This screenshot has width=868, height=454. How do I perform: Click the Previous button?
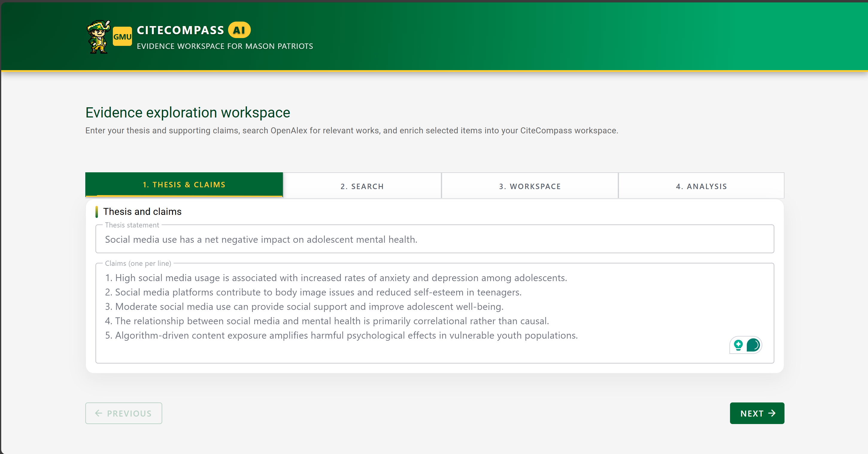pos(123,413)
